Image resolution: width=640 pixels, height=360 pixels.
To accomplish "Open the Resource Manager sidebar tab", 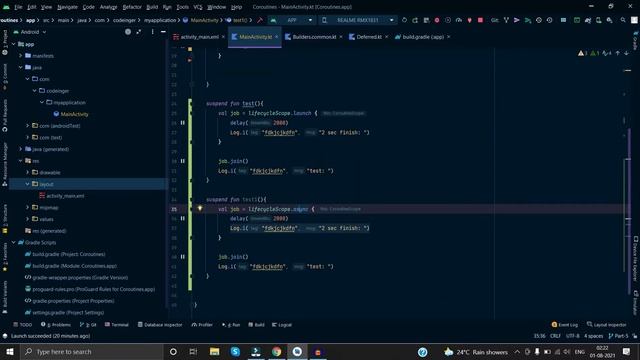I will click(x=5, y=164).
